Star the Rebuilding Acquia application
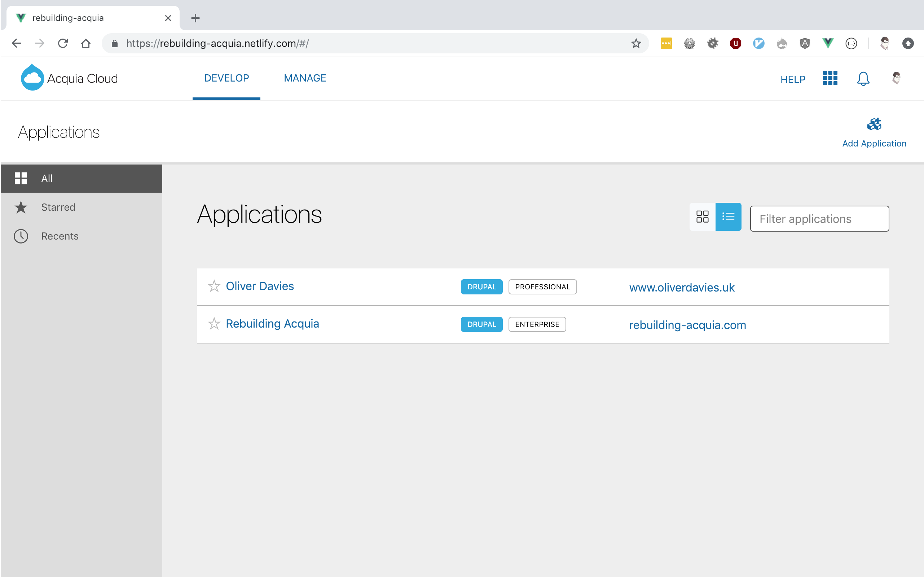 [214, 324]
